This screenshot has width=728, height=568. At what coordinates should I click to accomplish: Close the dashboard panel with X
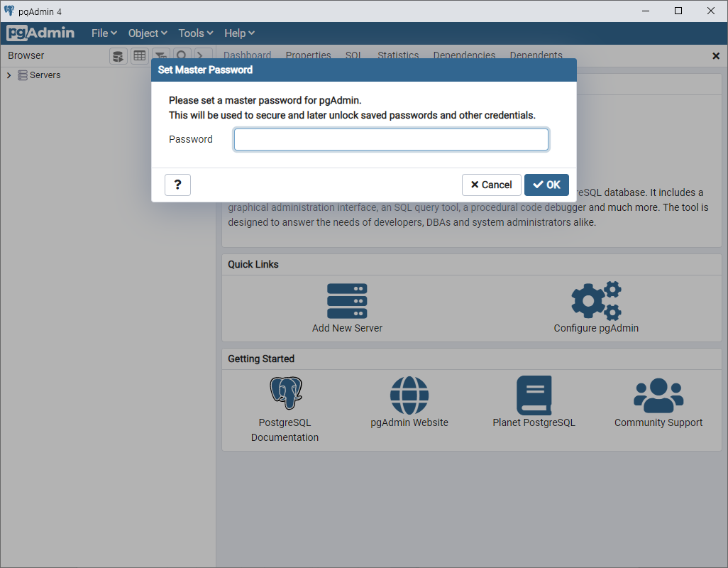point(715,55)
